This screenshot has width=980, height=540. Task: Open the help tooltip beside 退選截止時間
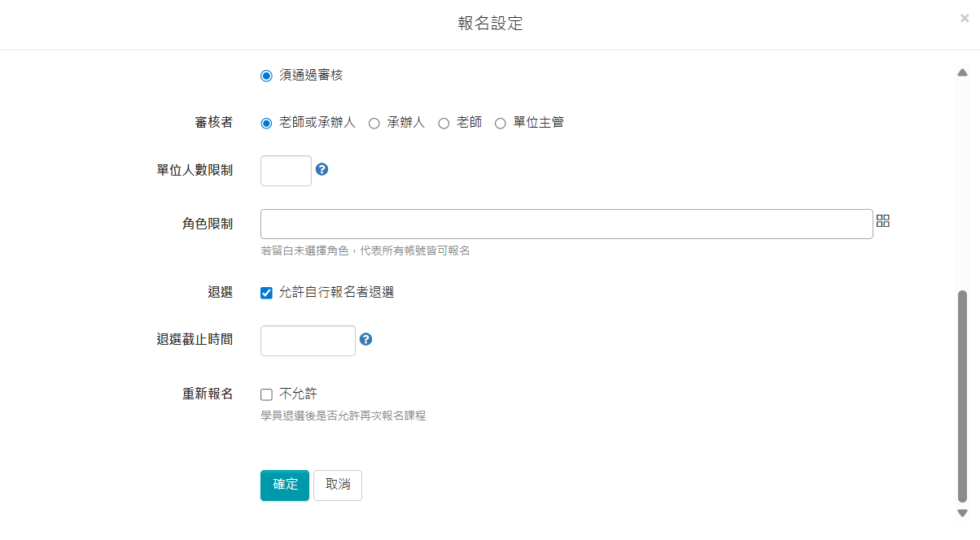[365, 340]
